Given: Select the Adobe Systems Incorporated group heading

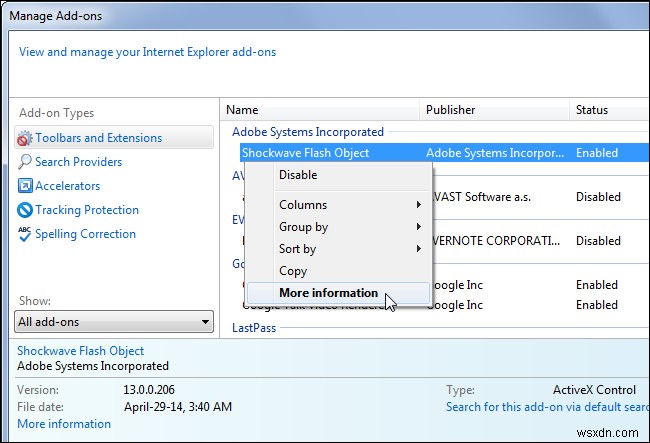Looking at the screenshot, I should click(x=307, y=131).
